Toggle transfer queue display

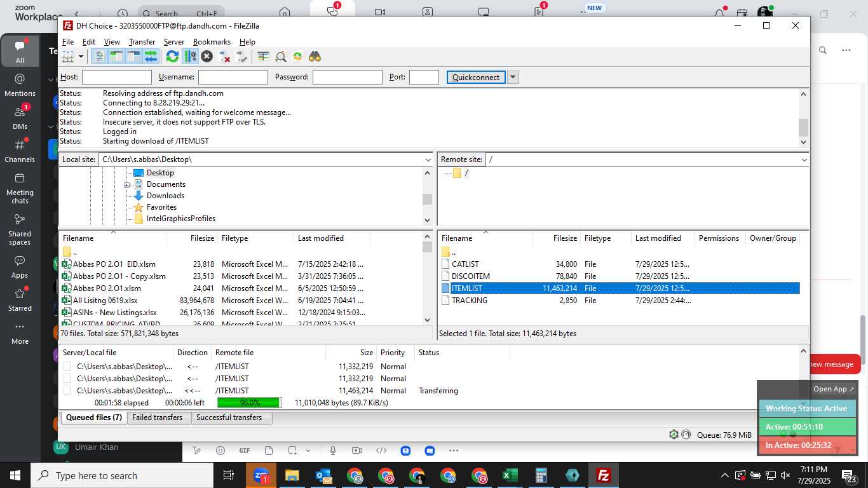pyautogui.click(x=151, y=57)
